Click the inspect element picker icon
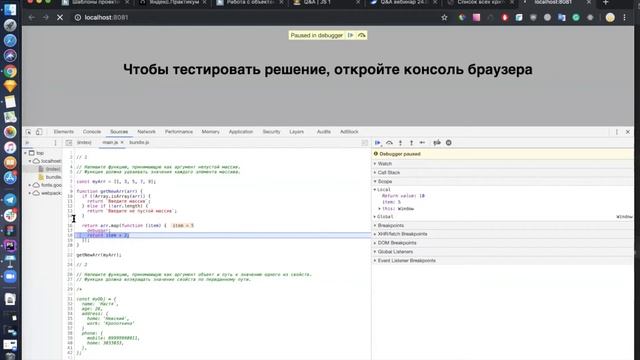This screenshot has height=360, width=640. coord(28,132)
